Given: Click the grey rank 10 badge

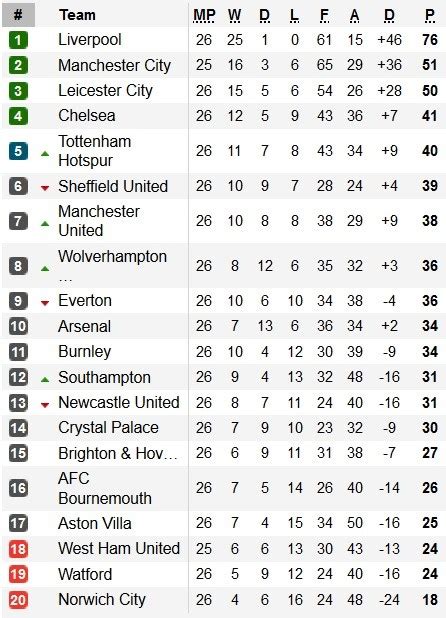Looking at the screenshot, I should pos(18,326).
